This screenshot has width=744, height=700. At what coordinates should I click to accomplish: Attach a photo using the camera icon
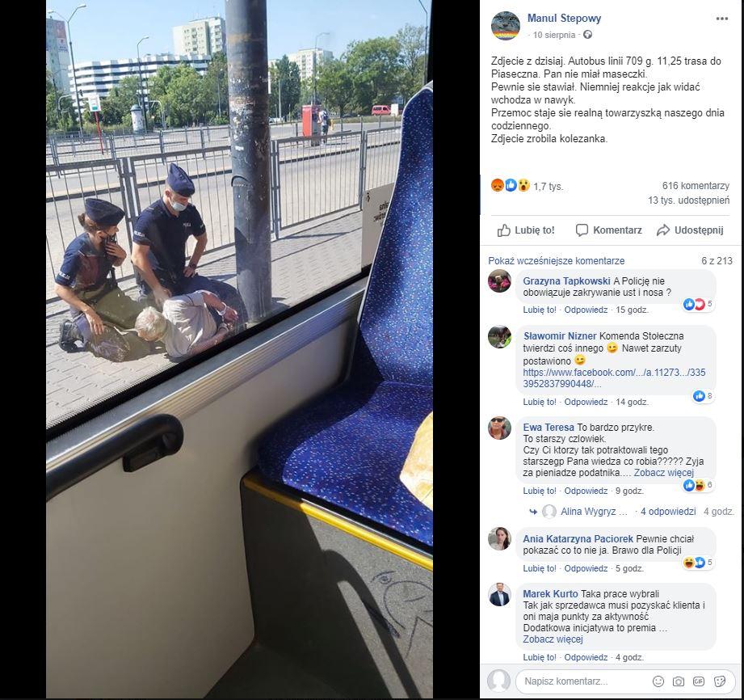(678, 681)
